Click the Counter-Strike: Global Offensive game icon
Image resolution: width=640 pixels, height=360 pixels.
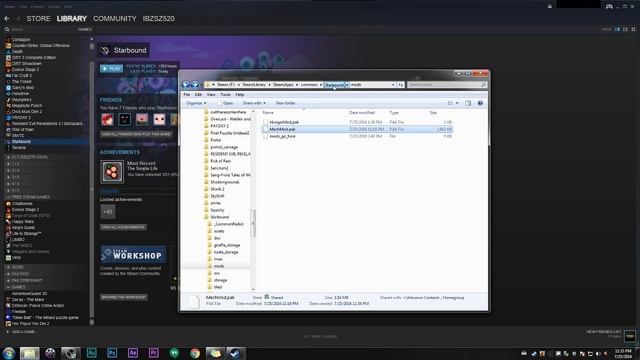[x=8, y=46]
